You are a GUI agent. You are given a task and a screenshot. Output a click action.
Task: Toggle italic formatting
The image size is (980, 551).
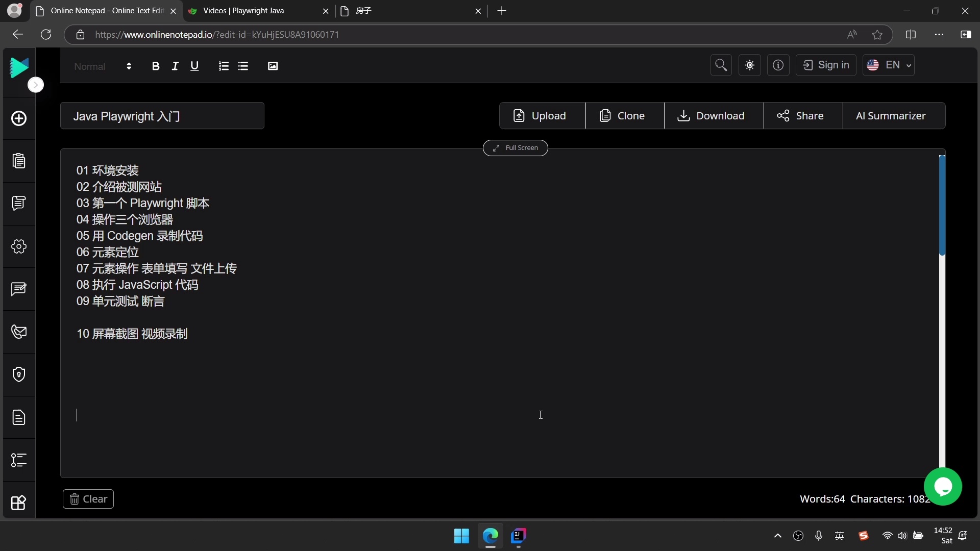(175, 66)
